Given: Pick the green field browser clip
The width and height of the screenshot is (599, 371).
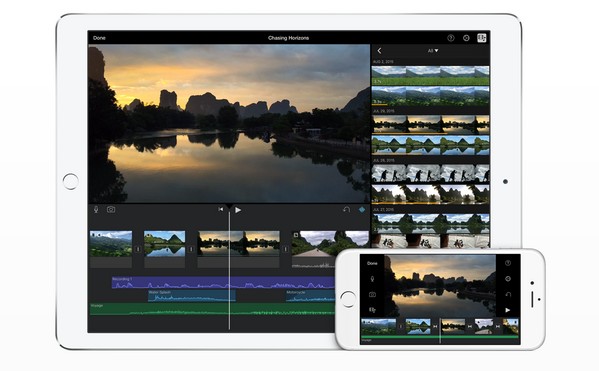Looking at the screenshot, I should click(431, 75).
